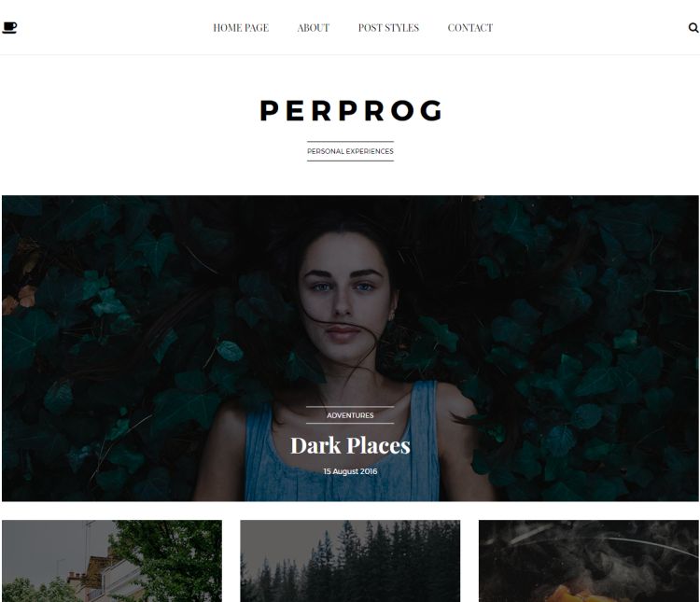700x602 pixels.
Task: Click the 15 August 2016 date
Action: click(x=350, y=471)
